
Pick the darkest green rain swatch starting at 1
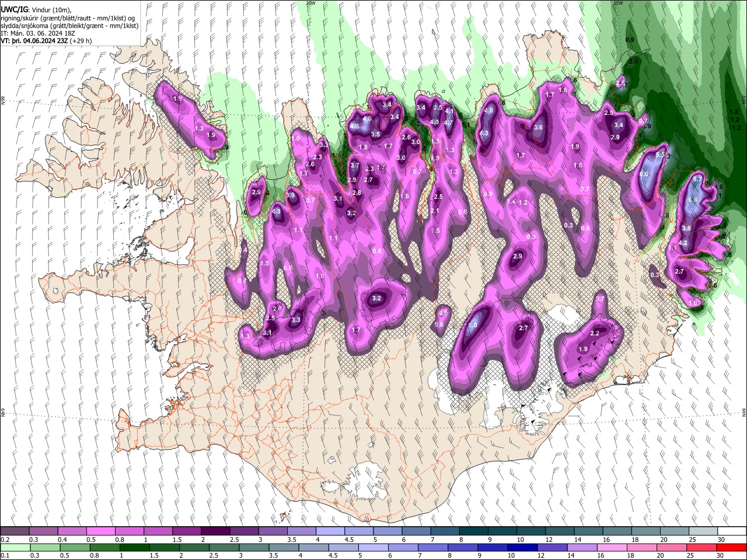click(134, 547)
